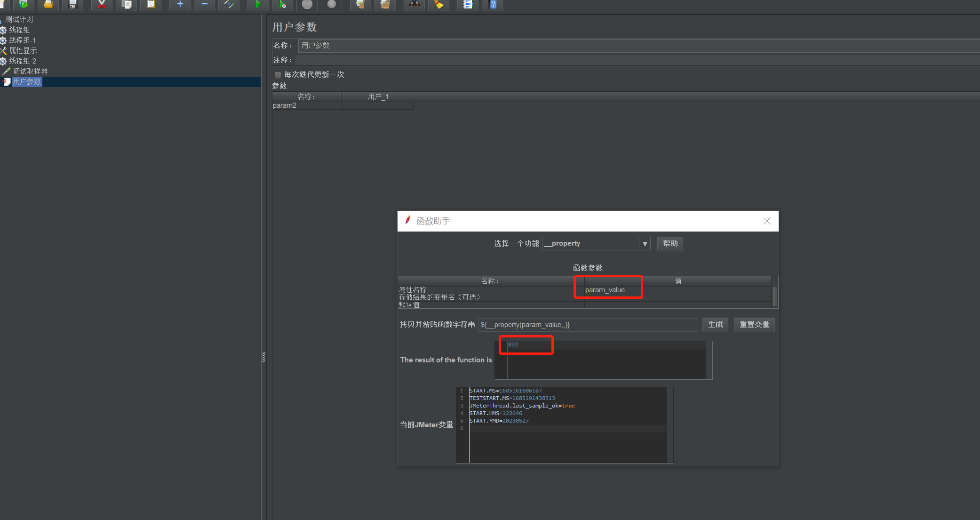Open the binoculars Search icon
Image resolution: width=980 pixels, height=520 pixels.
tap(414, 5)
